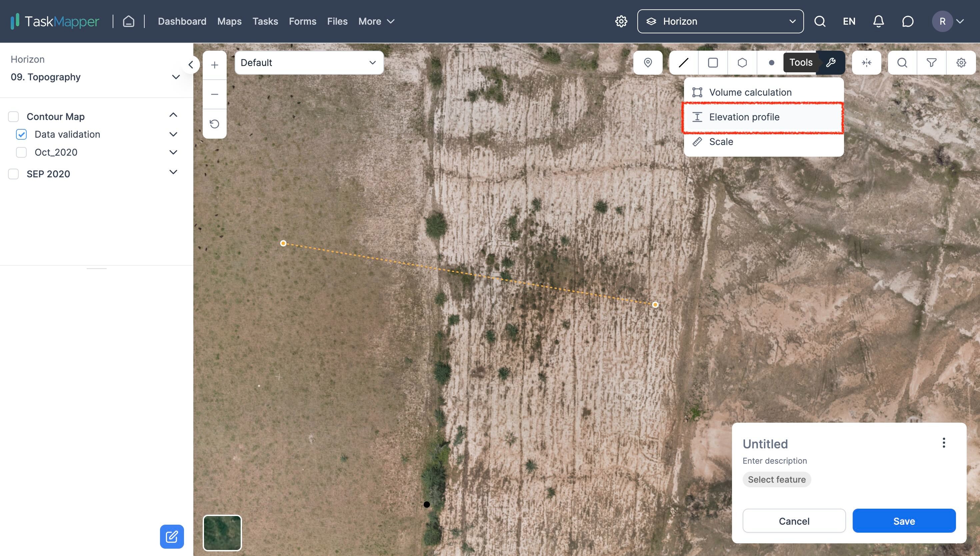Open the home icon in navbar
This screenshot has height=556, width=980.
129,21
